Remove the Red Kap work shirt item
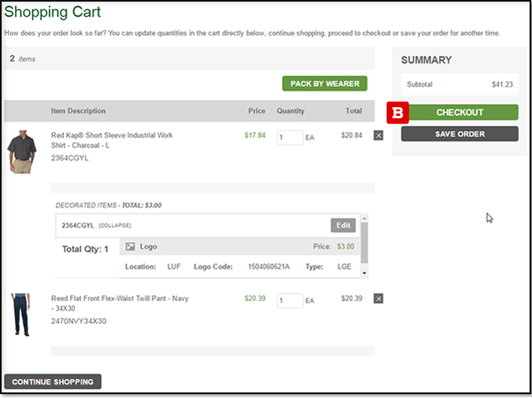Viewport: 532px width, 398px height. (378, 136)
